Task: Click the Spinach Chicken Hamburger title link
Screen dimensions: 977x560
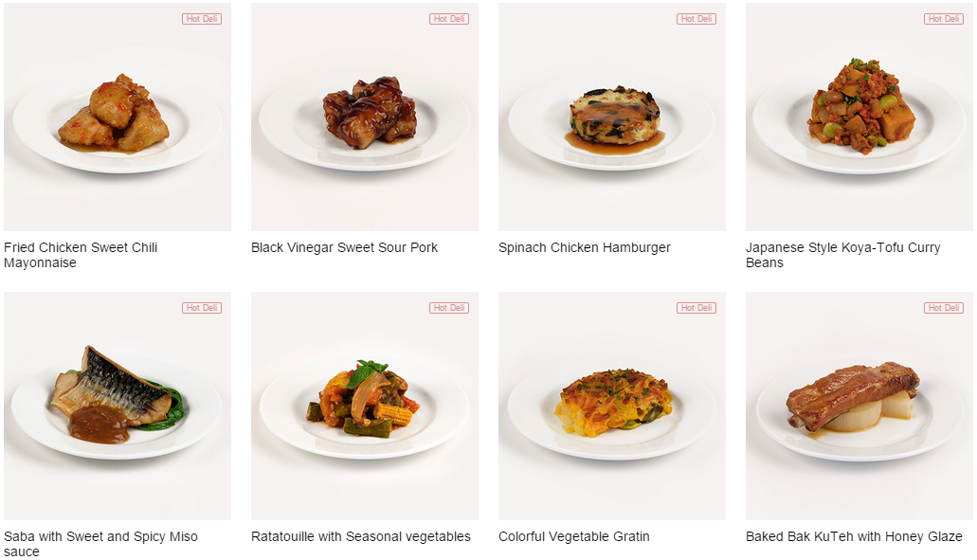Action: [585, 247]
